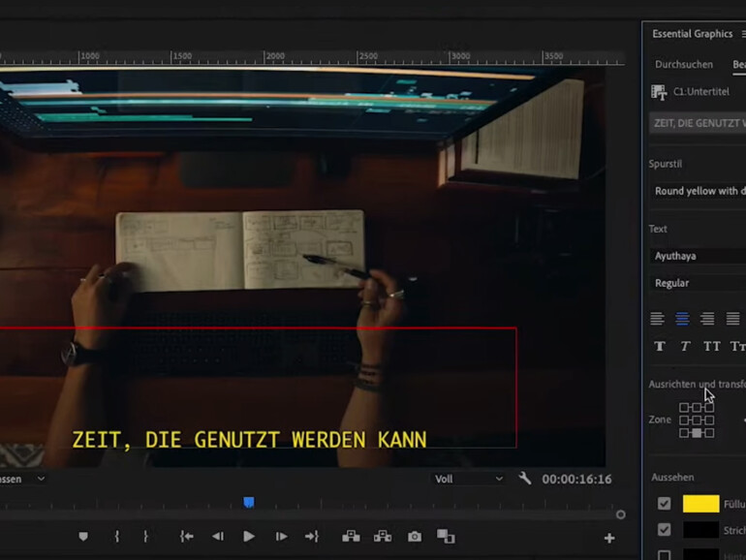Select the top-center zone box
This screenshot has height=560, width=746.
[x=697, y=407]
